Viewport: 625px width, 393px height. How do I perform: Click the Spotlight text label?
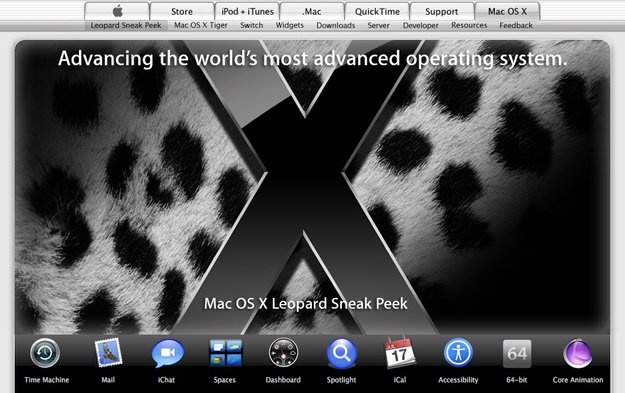[341, 380]
